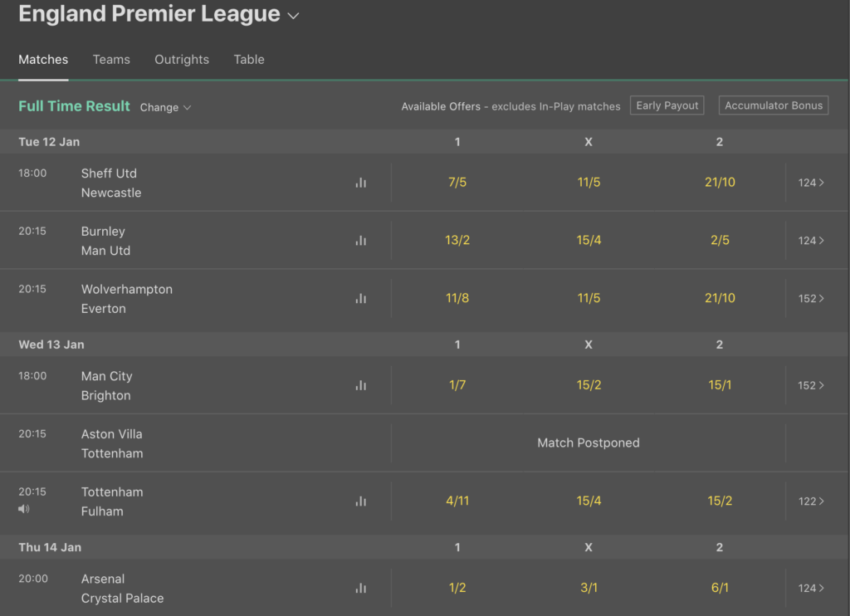The height and width of the screenshot is (616, 850).
Task: Open stats icon for Wolverhampton vs Everton
Action: click(x=360, y=298)
